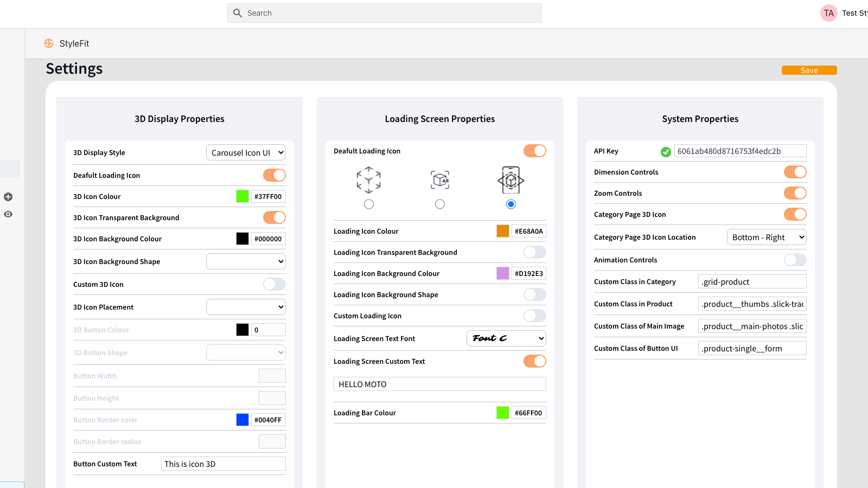Click the Button Height input field
The height and width of the screenshot is (488, 868).
point(272,398)
